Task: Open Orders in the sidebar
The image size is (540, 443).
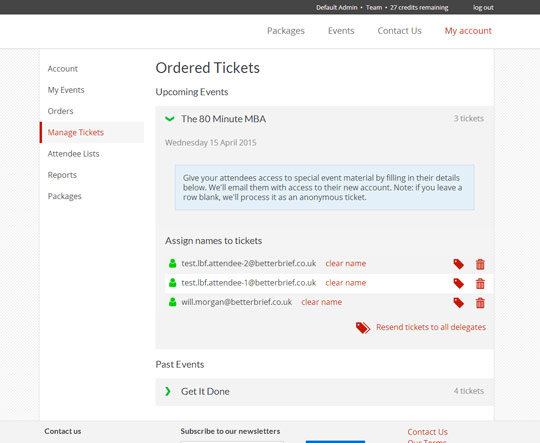Action: click(x=61, y=111)
